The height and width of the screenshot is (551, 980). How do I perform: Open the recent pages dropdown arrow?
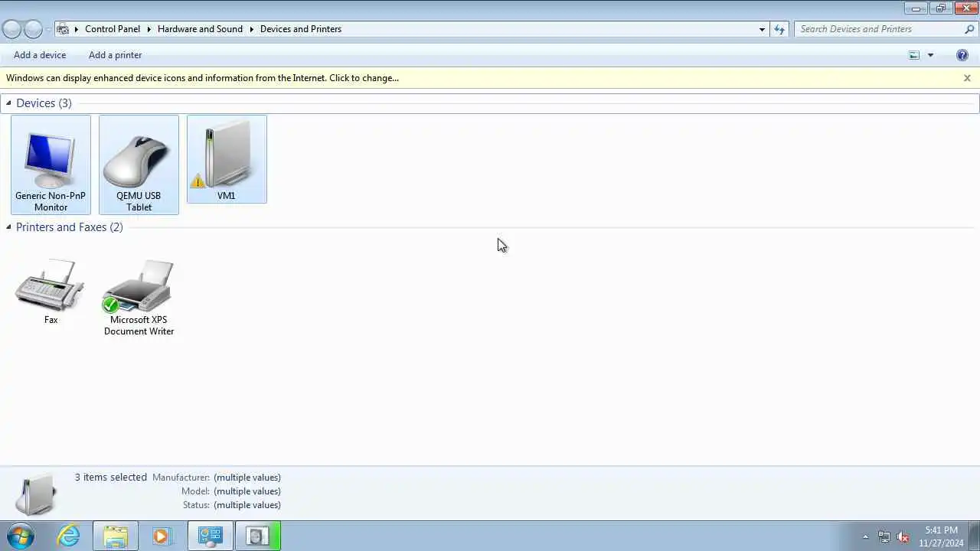click(x=48, y=29)
